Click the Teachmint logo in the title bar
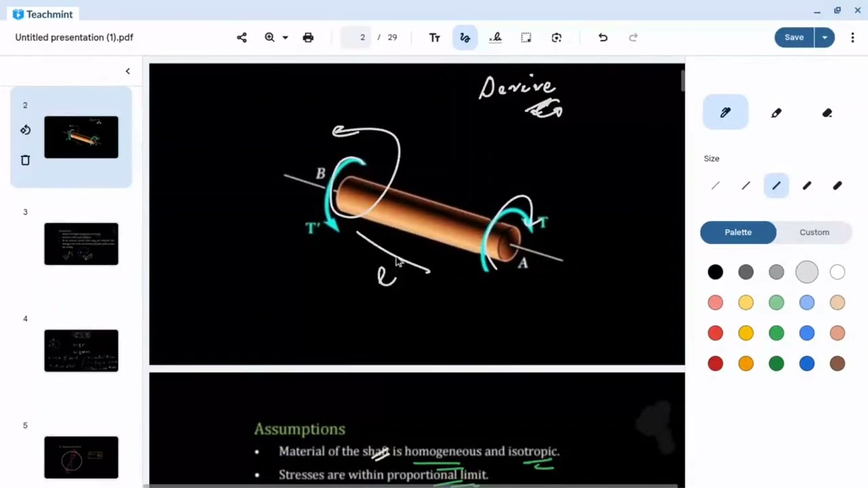The width and height of the screenshot is (868, 488). pyautogui.click(x=43, y=14)
